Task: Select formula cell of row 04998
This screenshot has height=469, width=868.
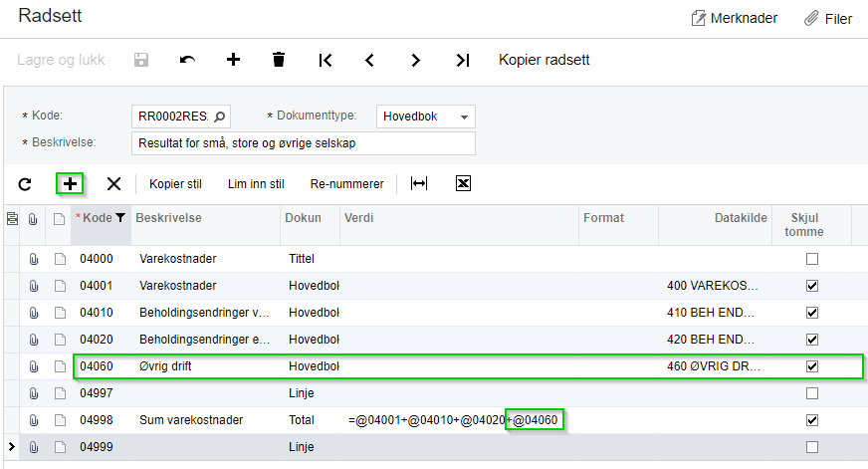Action: tap(459, 420)
